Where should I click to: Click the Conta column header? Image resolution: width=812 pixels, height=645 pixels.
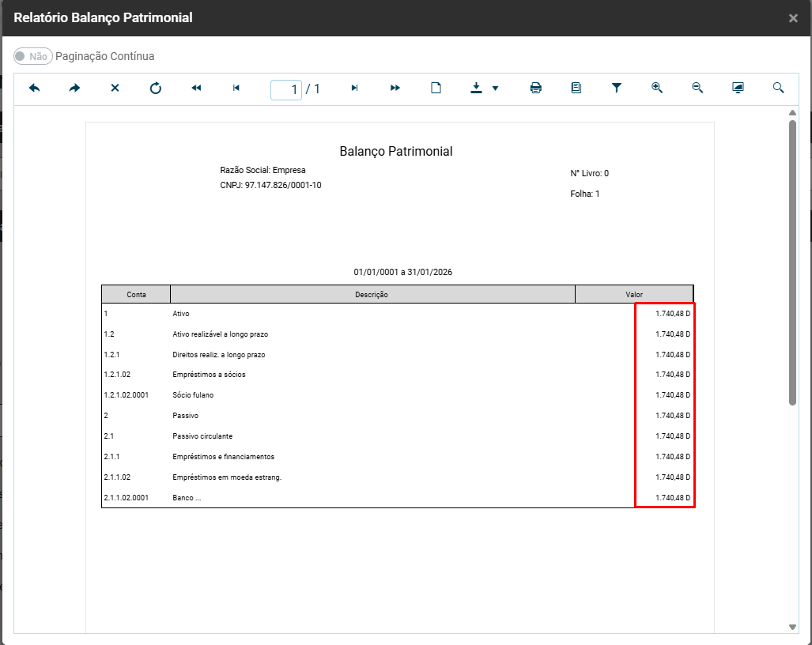(x=136, y=294)
